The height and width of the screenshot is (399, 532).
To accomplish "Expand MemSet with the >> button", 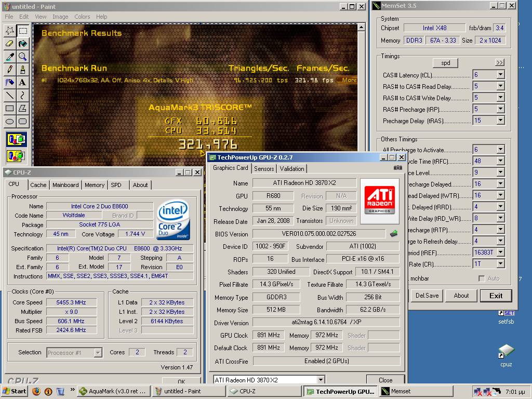I will click(x=499, y=62).
